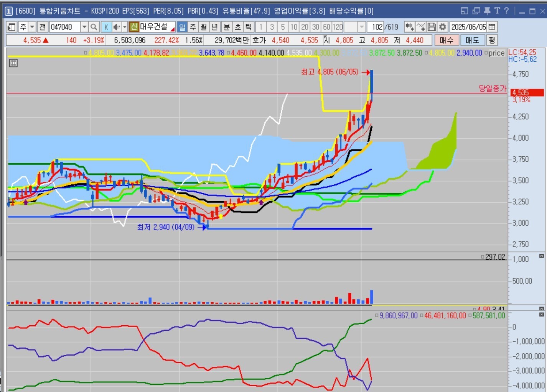This screenshot has width=547, height=392.
Task: Open the chart settings gear icon
Action: (x=442, y=27)
